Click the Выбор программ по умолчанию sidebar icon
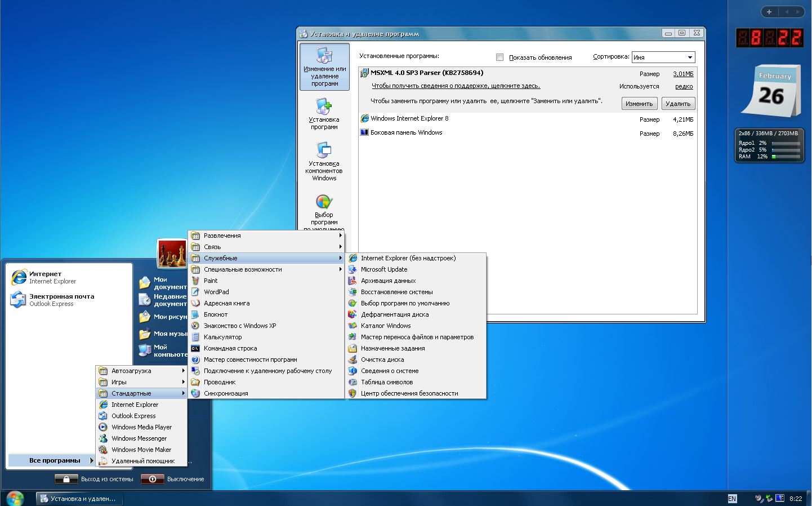This screenshot has height=506, width=812. click(324, 202)
